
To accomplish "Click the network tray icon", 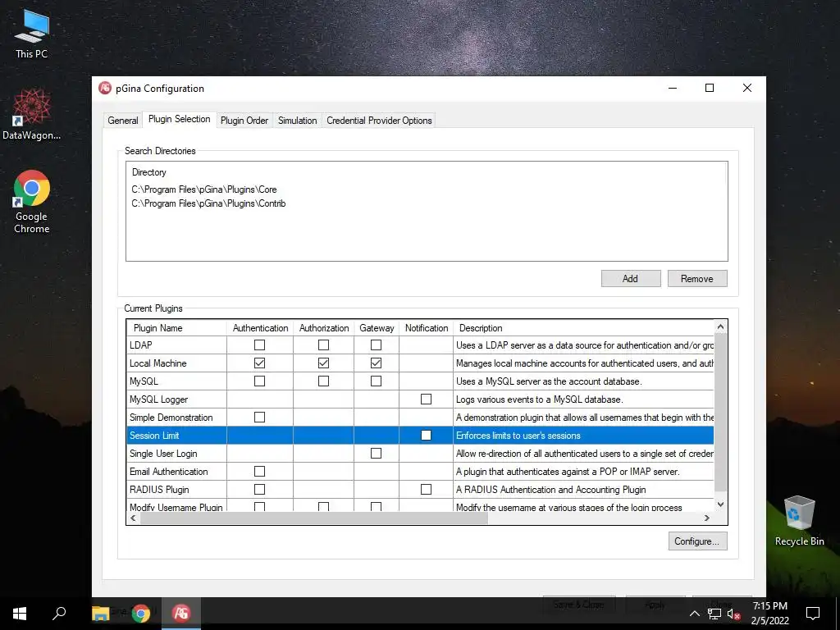I will pyautogui.click(x=714, y=614).
